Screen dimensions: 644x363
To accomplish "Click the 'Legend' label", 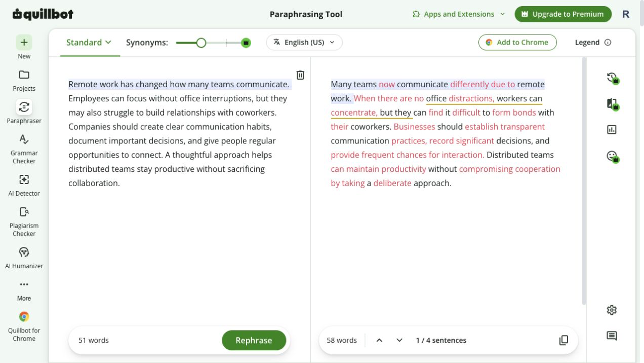I will pyautogui.click(x=587, y=43).
